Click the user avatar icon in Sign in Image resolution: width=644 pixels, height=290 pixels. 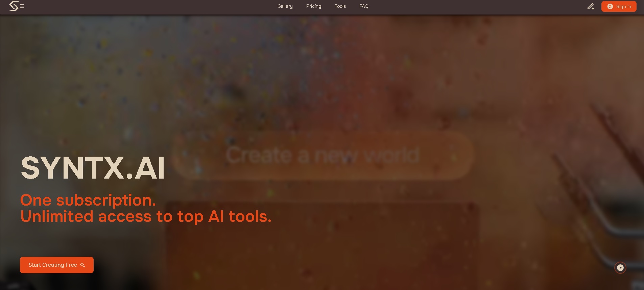pyautogui.click(x=610, y=6)
